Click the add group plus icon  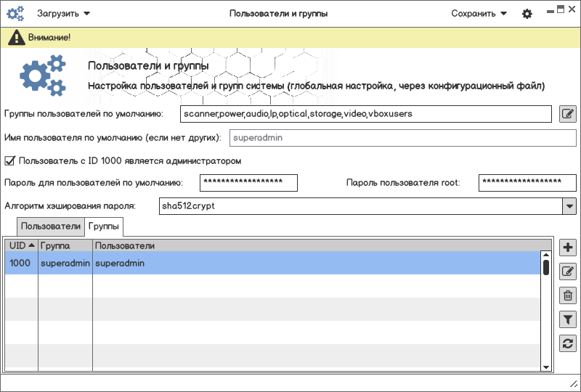(x=568, y=248)
